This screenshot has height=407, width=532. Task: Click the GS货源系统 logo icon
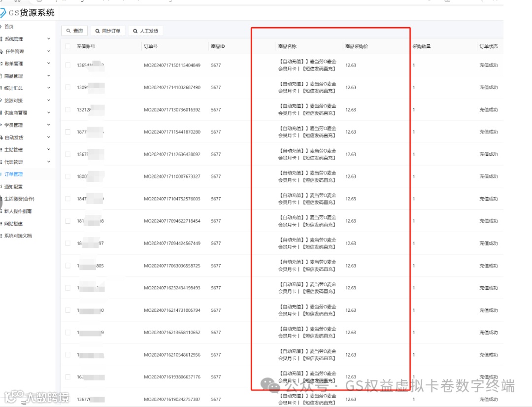[x=3, y=13]
